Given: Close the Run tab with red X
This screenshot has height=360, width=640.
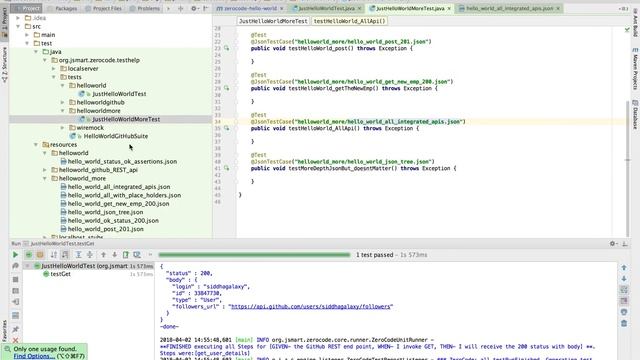Looking at the screenshot, I should coord(16,340).
